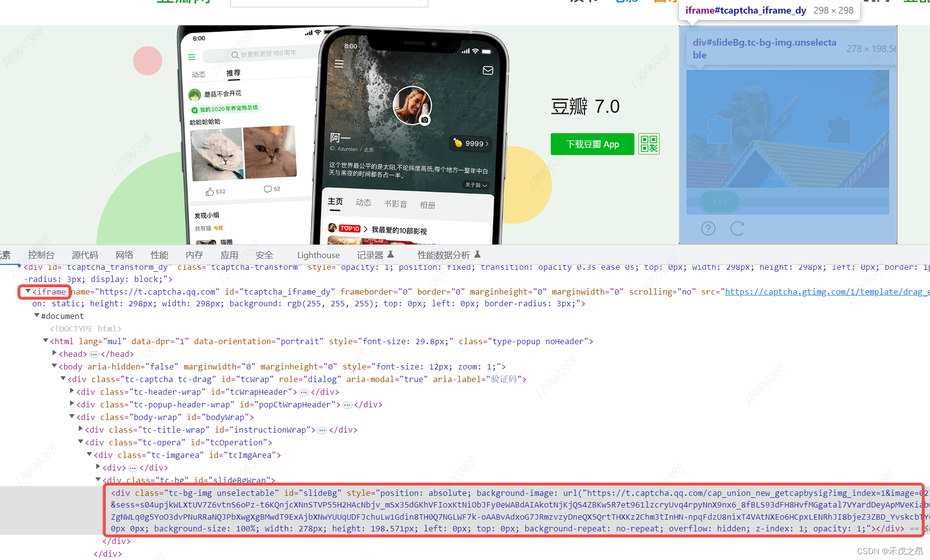The width and height of the screenshot is (930, 560).
Task: Collapse the tcOperation div node
Action: click(80, 442)
